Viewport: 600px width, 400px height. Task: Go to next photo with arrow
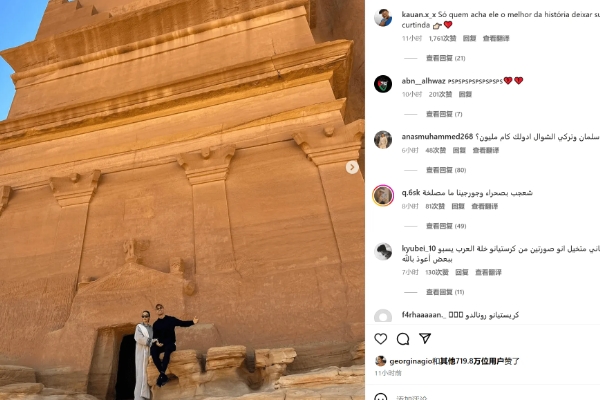(x=352, y=167)
